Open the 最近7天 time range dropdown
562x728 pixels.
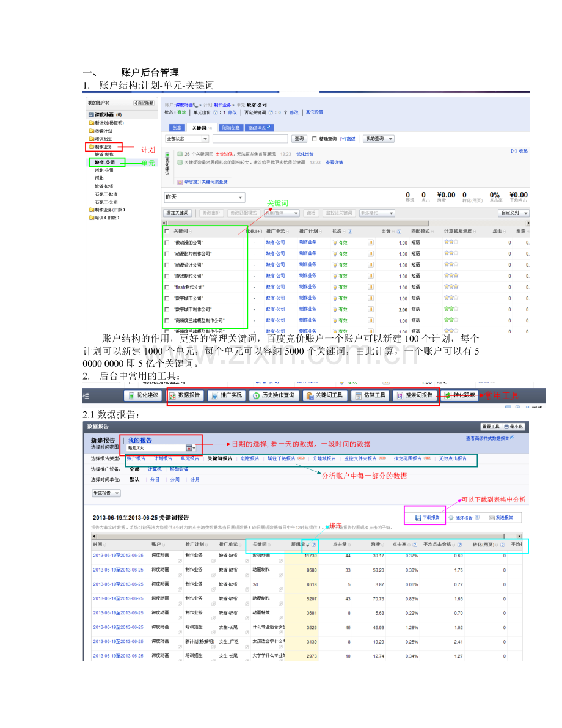[161, 448]
